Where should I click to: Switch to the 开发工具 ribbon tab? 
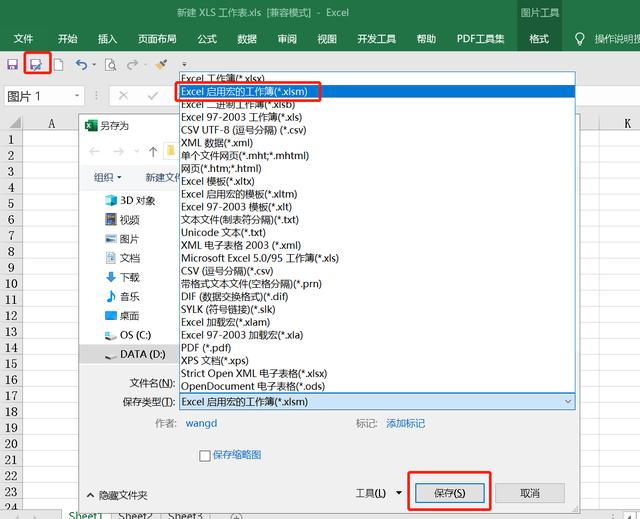click(376, 39)
